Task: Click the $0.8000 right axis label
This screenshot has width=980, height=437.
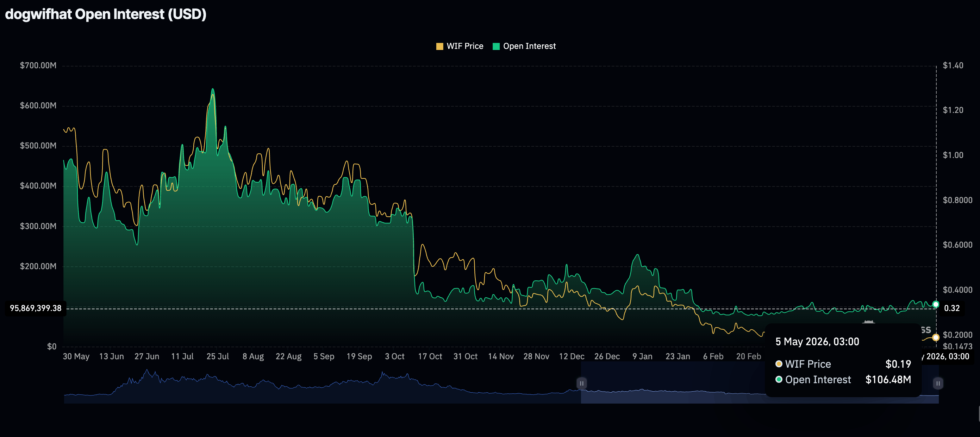Action: coord(957,200)
